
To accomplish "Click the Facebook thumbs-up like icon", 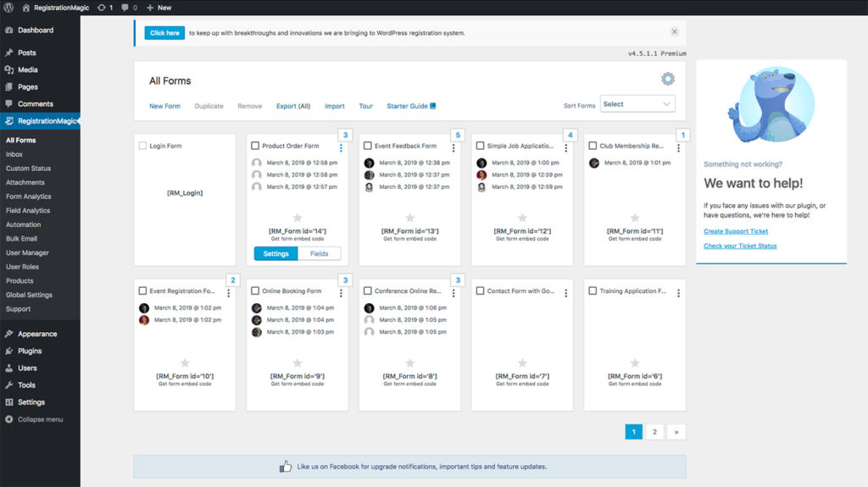I will tap(286, 467).
